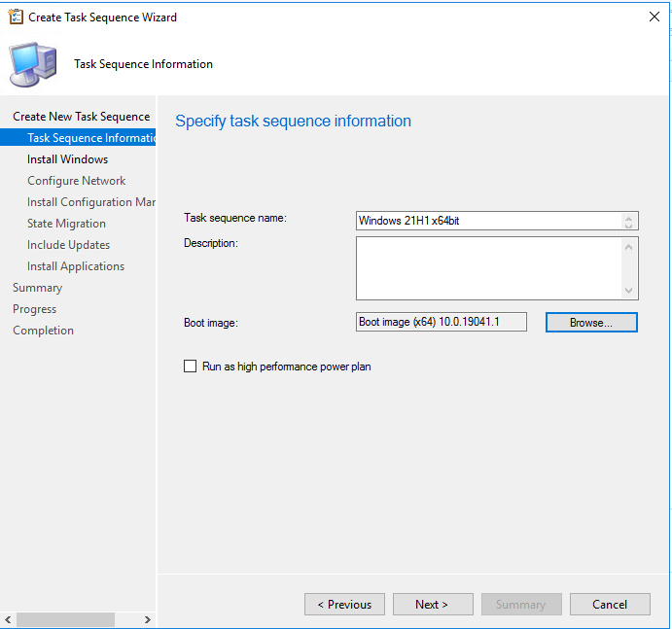Click the sidebar scroll right arrow
The image size is (672, 629).
pos(148,619)
